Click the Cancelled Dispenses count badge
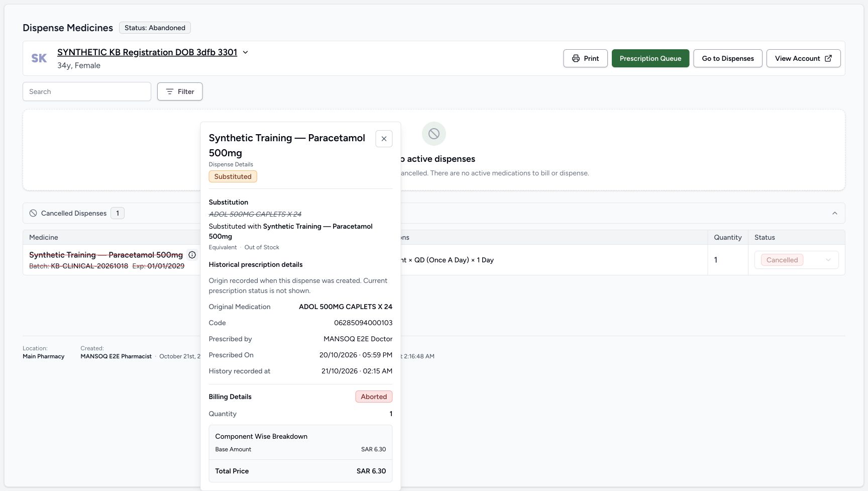The image size is (868, 491). 118,213
